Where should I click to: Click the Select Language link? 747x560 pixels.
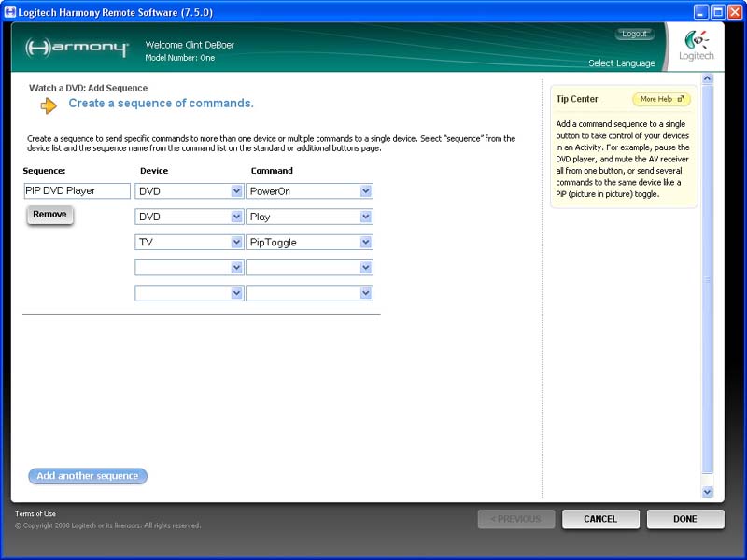[621, 63]
